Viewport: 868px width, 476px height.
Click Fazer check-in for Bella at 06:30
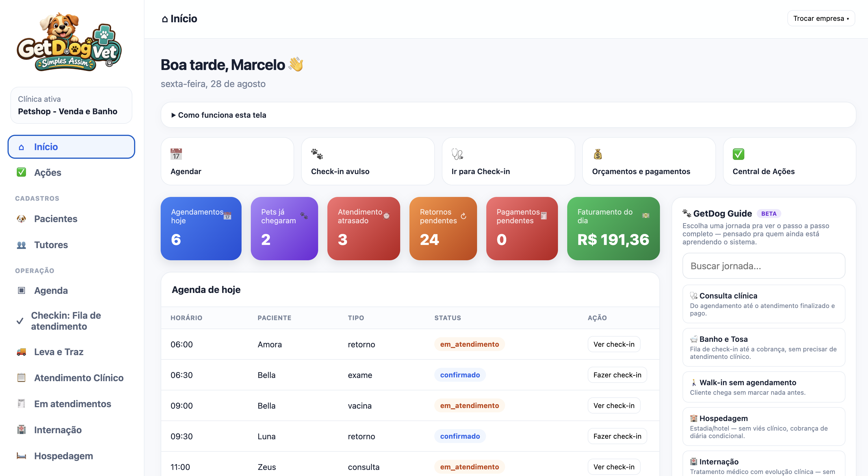tap(617, 375)
